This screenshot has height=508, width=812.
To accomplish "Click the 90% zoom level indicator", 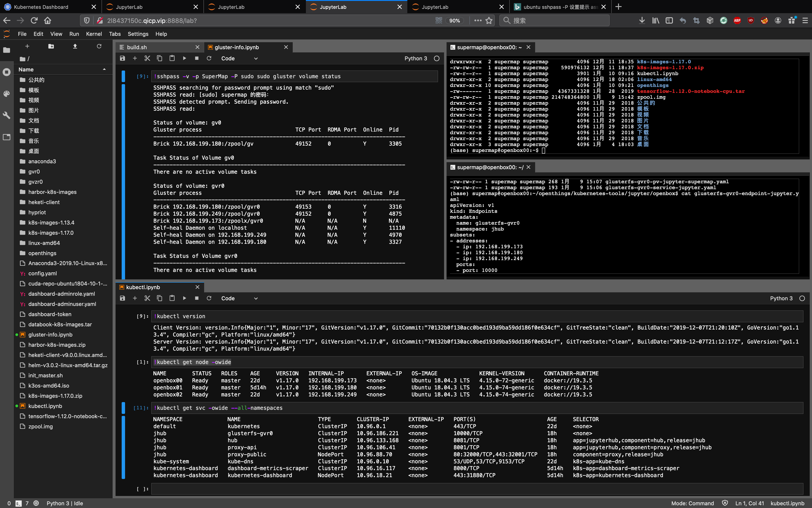I will [455, 20].
